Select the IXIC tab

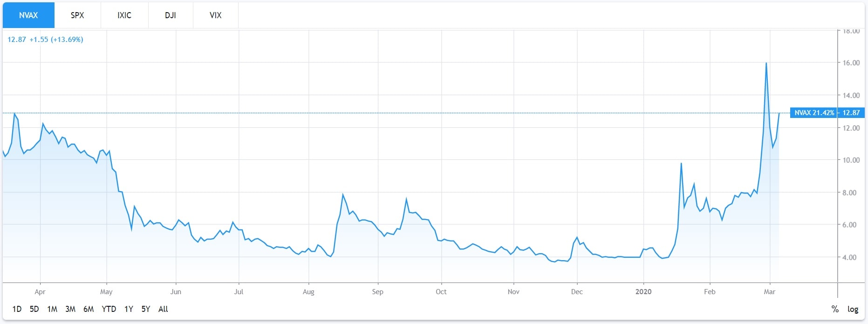point(124,15)
